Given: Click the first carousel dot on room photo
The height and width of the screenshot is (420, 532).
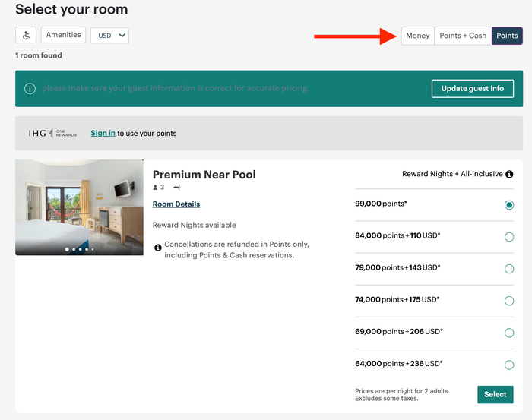Looking at the screenshot, I should click(x=67, y=249).
